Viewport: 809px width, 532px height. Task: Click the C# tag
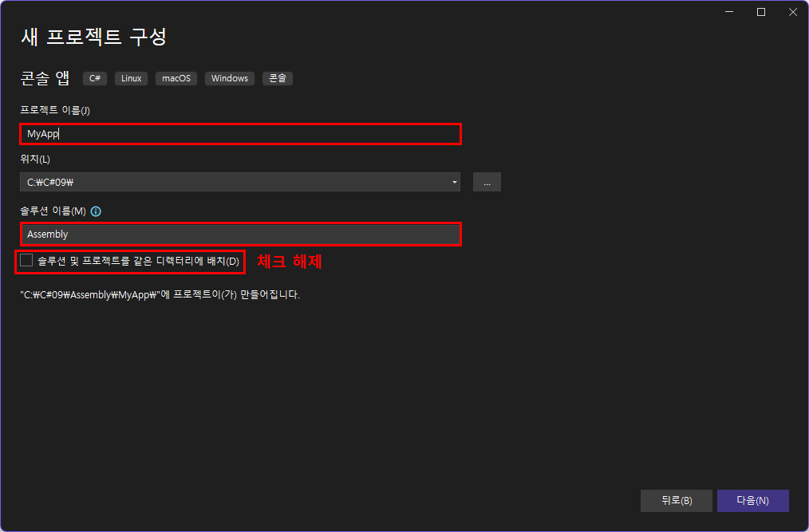95,78
